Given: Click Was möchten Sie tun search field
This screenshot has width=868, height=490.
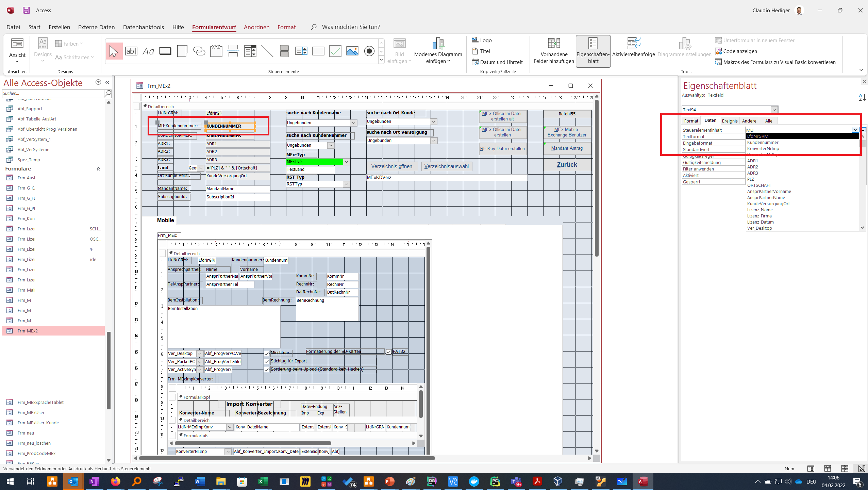Looking at the screenshot, I should [351, 27].
